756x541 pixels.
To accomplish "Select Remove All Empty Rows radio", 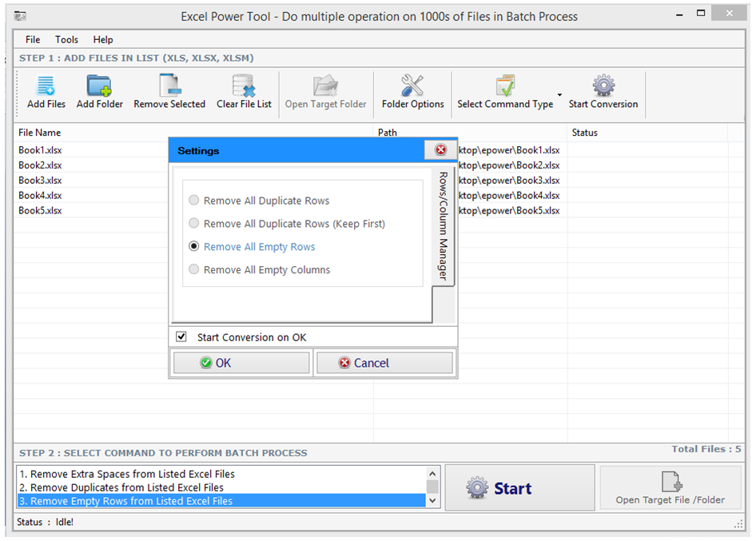I will point(194,246).
